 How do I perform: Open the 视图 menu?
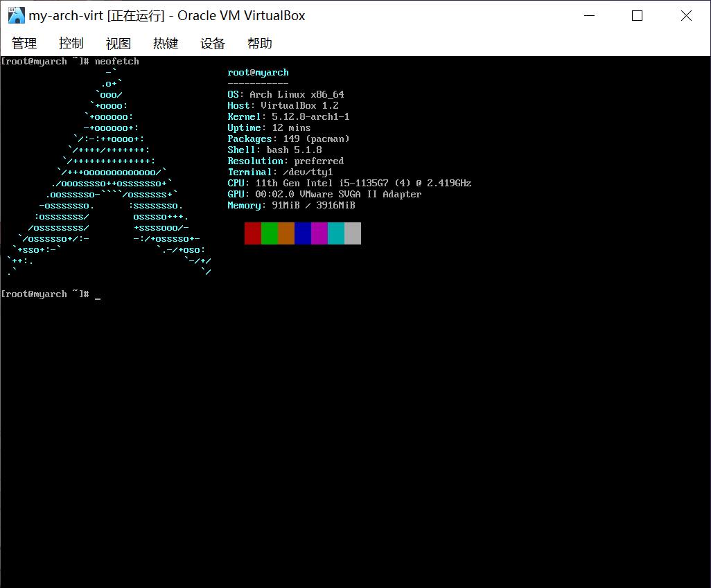tap(119, 44)
